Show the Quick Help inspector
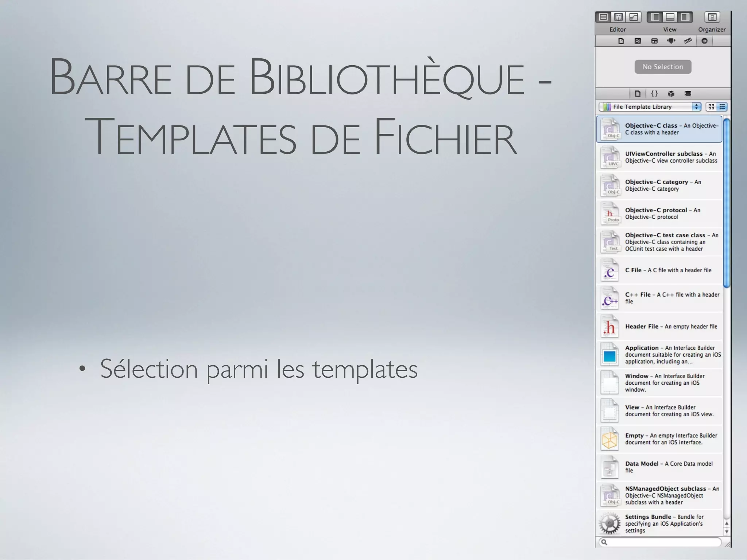Viewport: 747px width, 560px height. pos(638,41)
